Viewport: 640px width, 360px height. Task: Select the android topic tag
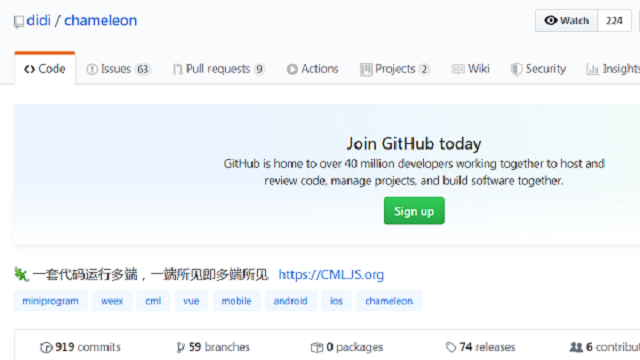(291, 301)
